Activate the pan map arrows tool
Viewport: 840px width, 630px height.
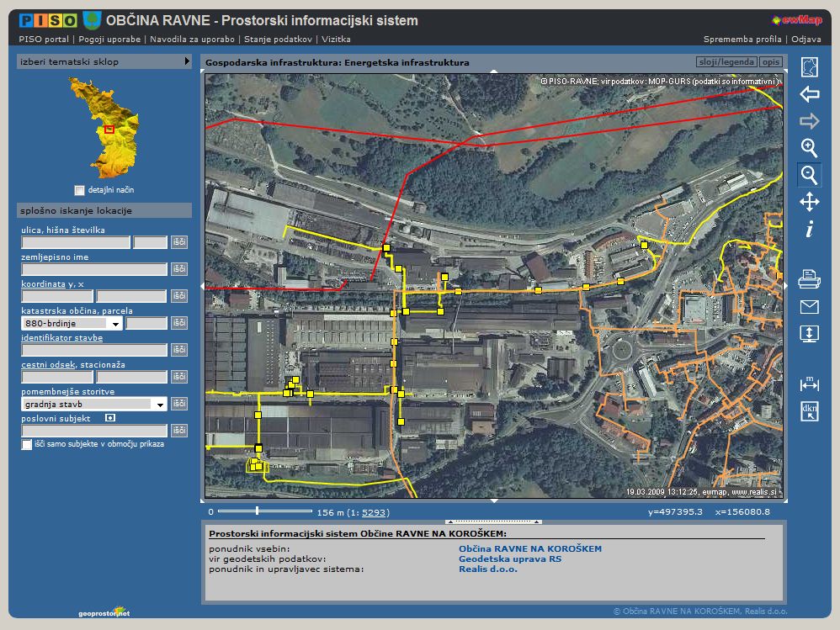pos(809,202)
